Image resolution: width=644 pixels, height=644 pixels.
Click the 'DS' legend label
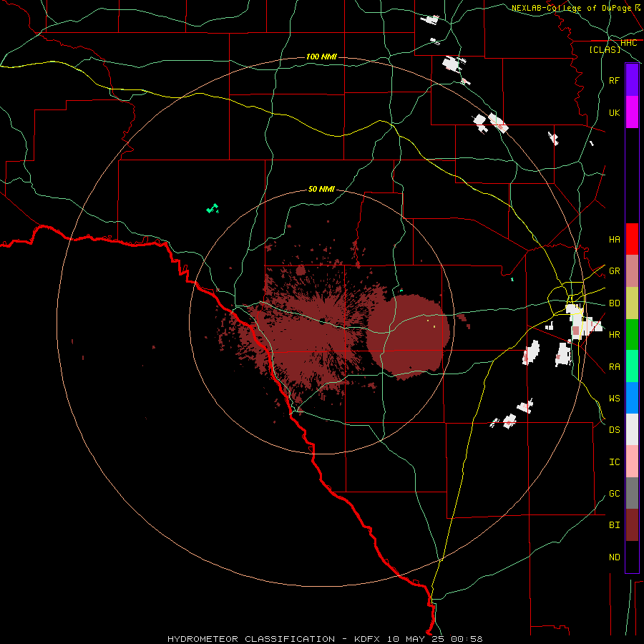click(614, 429)
